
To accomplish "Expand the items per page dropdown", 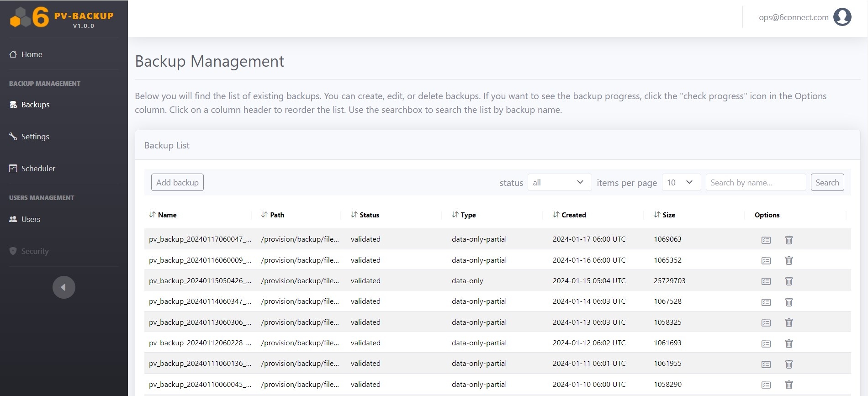I will (680, 183).
